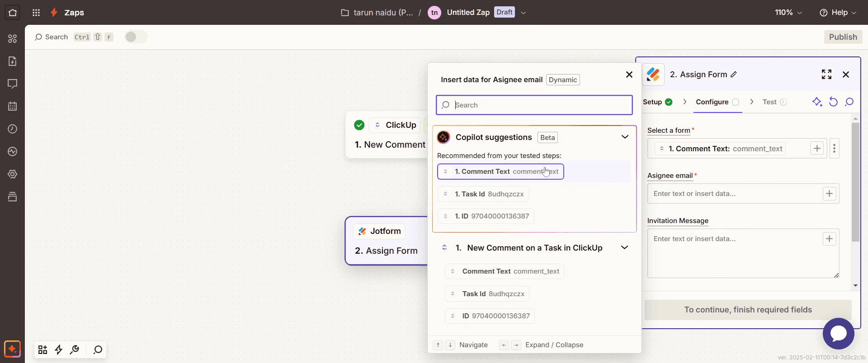Open the folder tarun naidu breadcrumb
Image resolution: width=868 pixels, height=363 pixels.
click(377, 13)
